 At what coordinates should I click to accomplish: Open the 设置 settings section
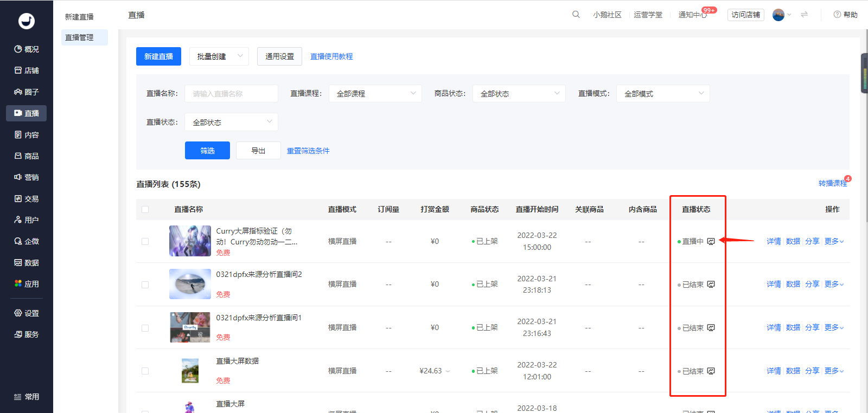point(26,313)
